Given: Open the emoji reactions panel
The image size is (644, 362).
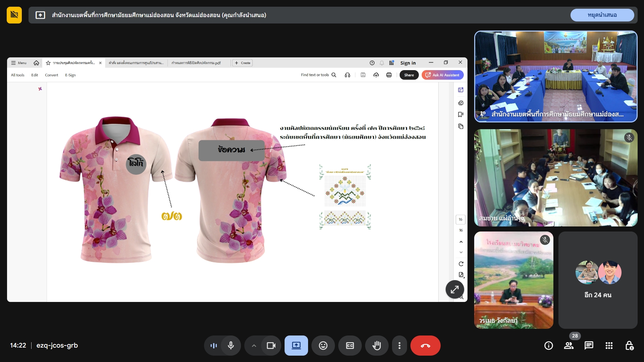Looking at the screenshot, I should point(323,346).
